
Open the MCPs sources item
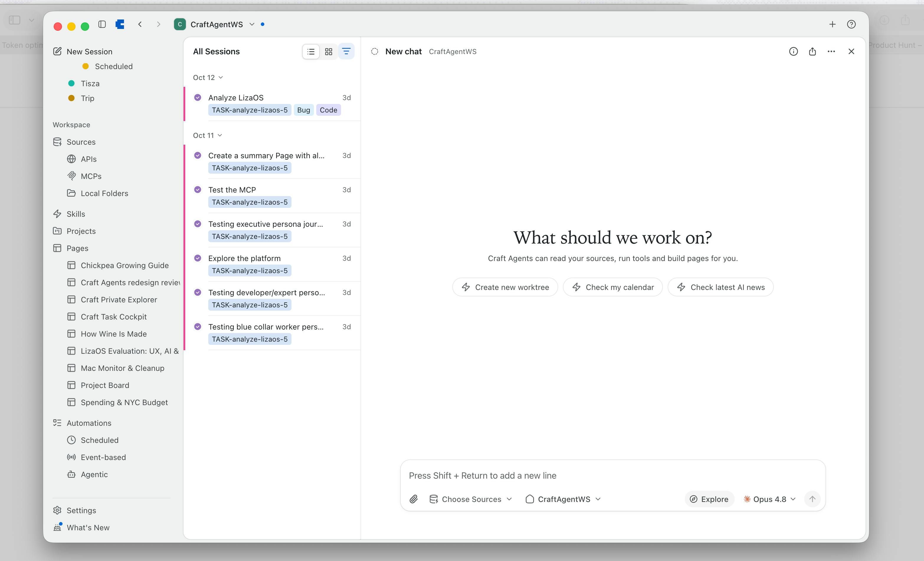[x=91, y=176]
